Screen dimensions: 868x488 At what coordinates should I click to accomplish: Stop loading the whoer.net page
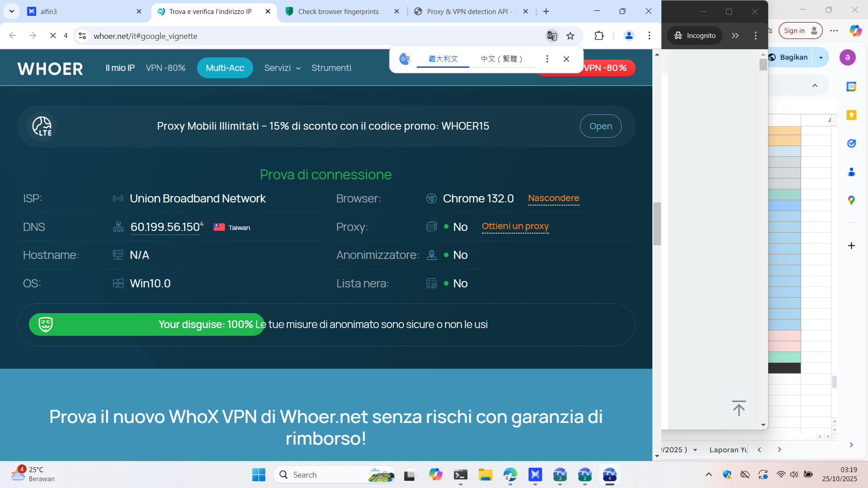click(53, 36)
